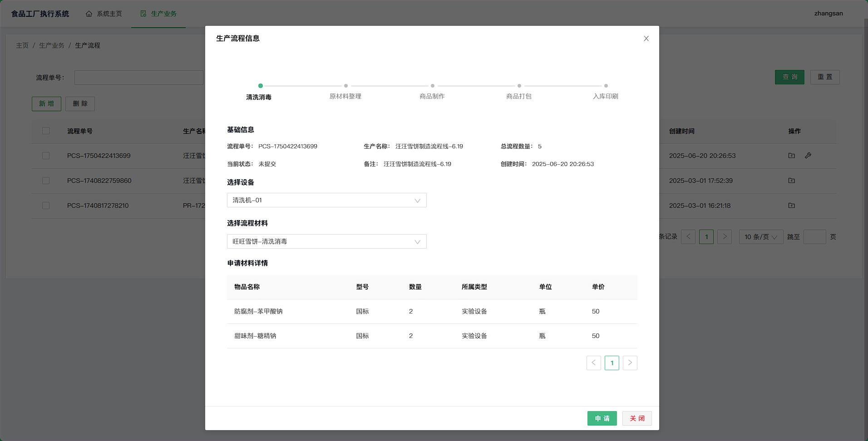This screenshot has width=868, height=441.
Task: Click the 创建时间 column header in main table
Action: [682, 131]
